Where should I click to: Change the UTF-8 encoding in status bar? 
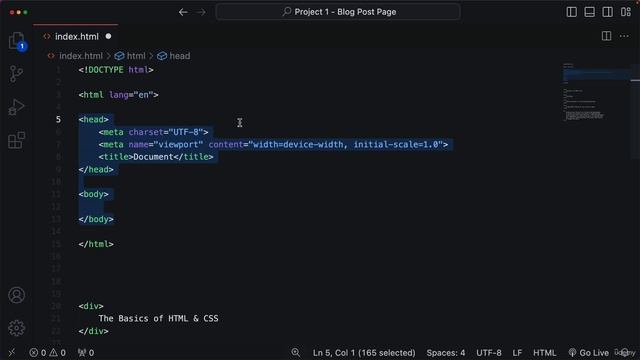pos(489,353)
